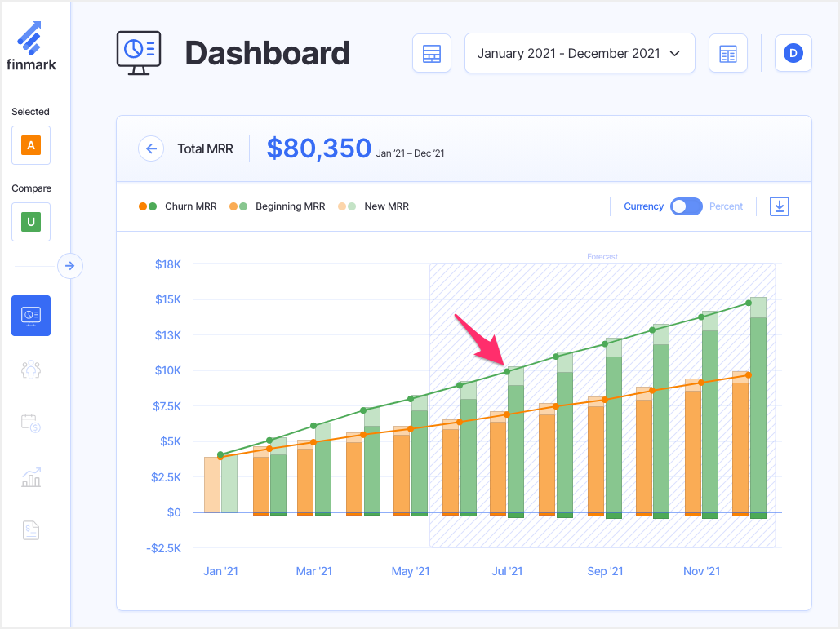Image resolution: width=840 pixels, height=629 pixels.
Task: Click the back arrow beside Total MRR
Action: pos(151,148)
